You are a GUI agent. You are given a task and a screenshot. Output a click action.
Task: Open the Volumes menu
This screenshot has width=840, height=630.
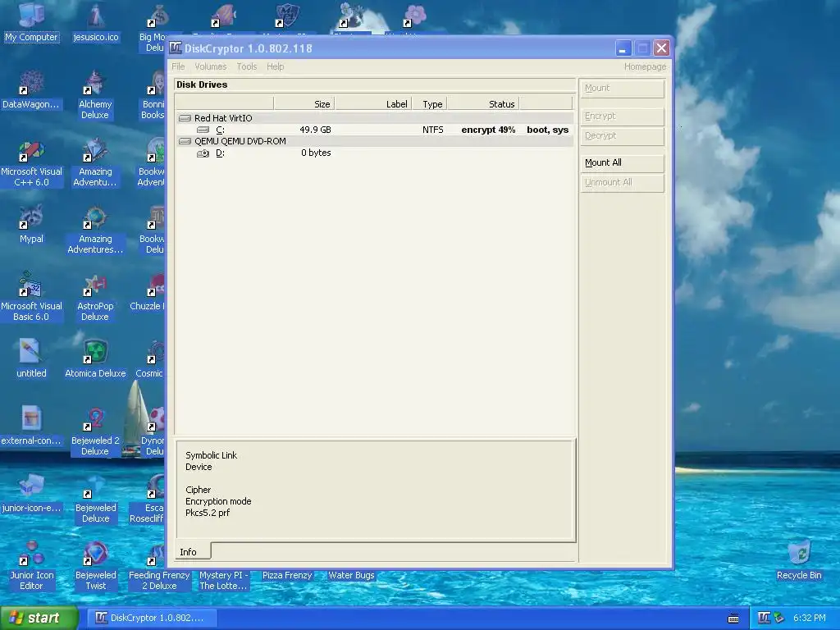pyautogui.click(x=210, y=66)
